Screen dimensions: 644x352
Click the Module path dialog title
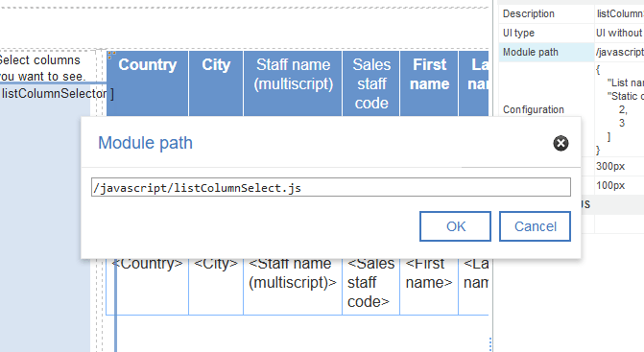click(x=145, y=143)
